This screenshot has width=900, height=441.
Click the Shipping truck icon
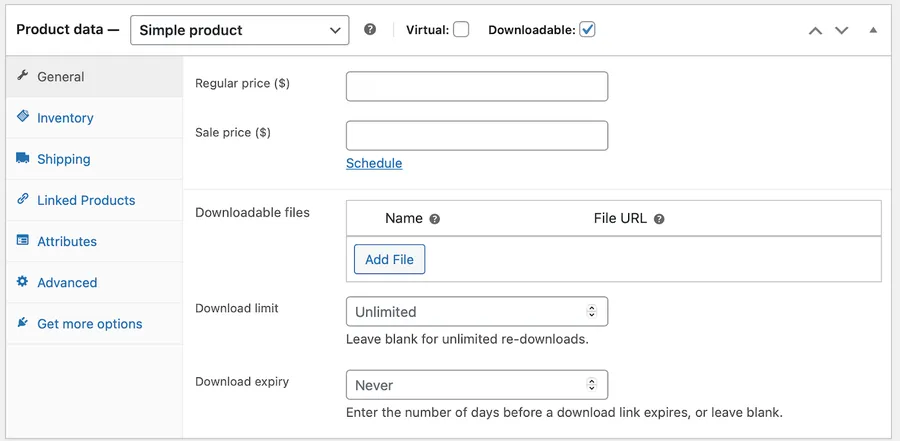tap(23, 158)
